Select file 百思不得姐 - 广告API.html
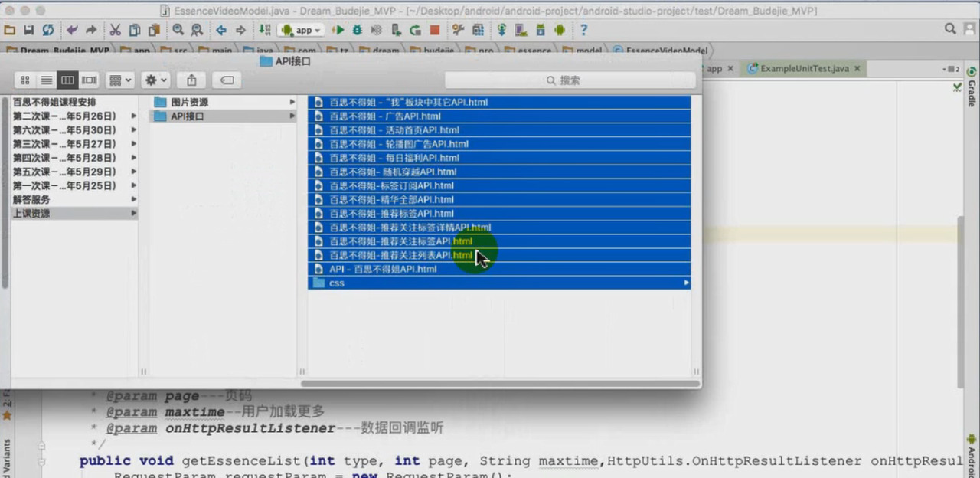This screenshot has height=478, width=980. click(499, 116)
